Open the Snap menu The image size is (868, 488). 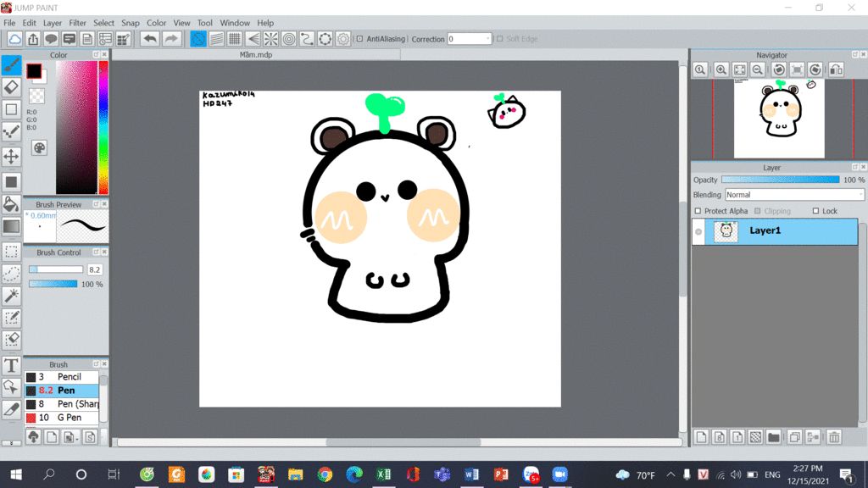coord(130,23)
